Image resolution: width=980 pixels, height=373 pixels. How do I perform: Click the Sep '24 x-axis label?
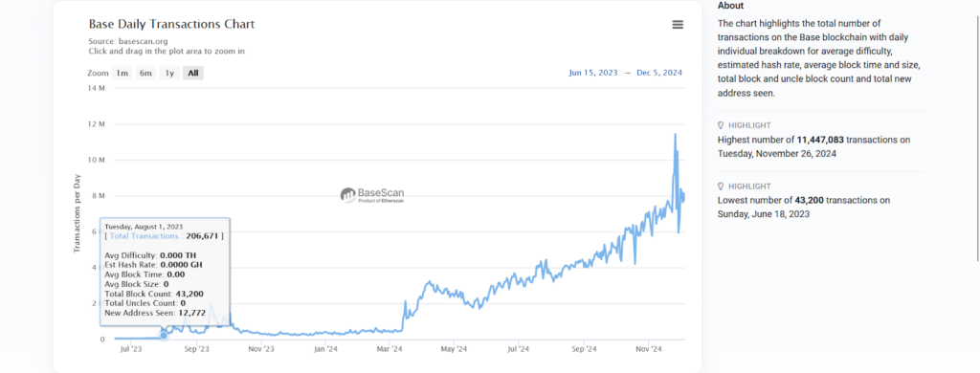(583, 349)
